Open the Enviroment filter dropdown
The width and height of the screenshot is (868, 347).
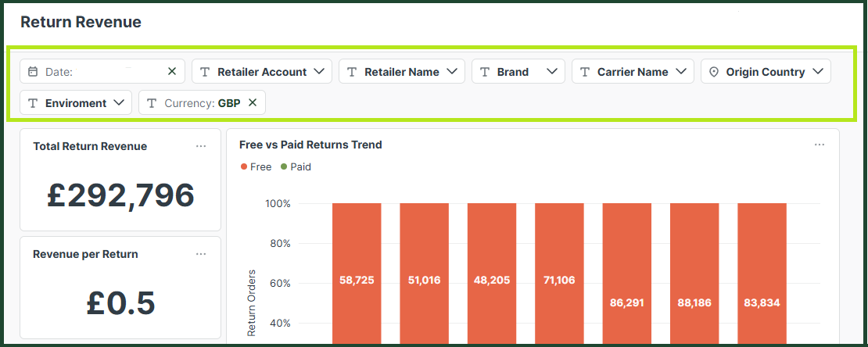point(76,103)
